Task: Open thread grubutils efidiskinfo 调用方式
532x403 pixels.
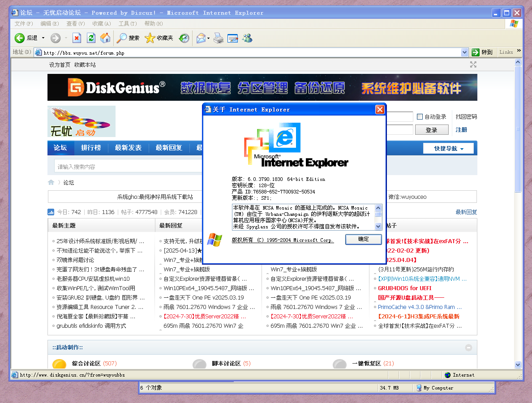Action: 91,326
